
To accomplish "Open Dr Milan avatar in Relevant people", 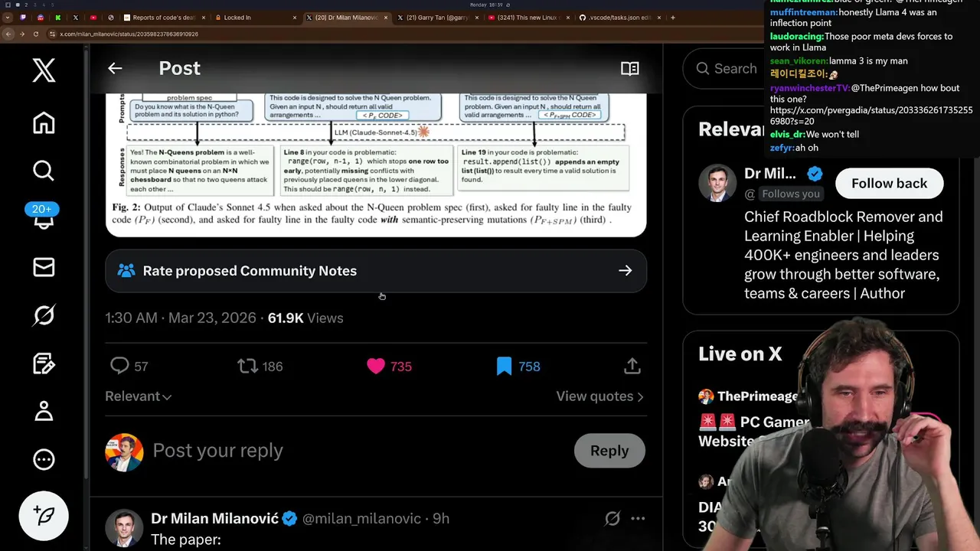I will [717, 184].
